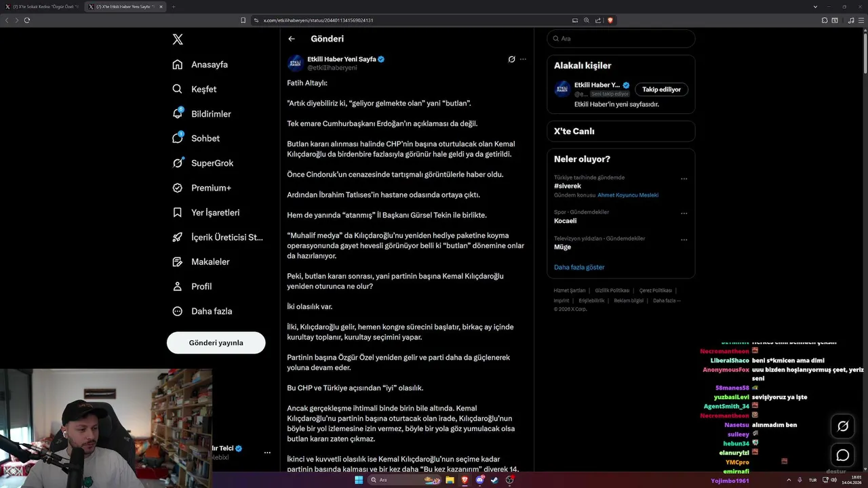This screenshot has width=868, height=488.
Task: Click Grok icon on the post header
Action: [x=512, y=59]
